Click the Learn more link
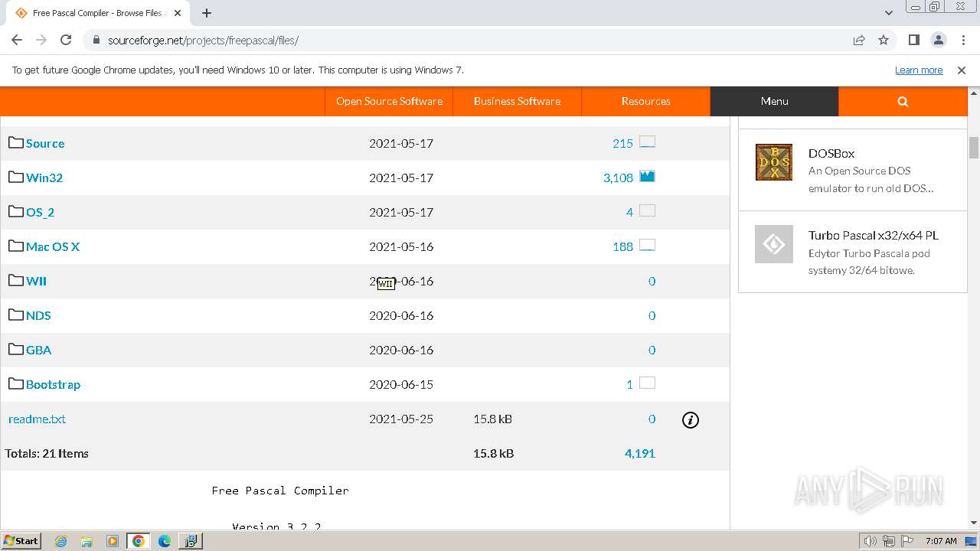This screenshot has width=980, height=551. coord(919,70)
